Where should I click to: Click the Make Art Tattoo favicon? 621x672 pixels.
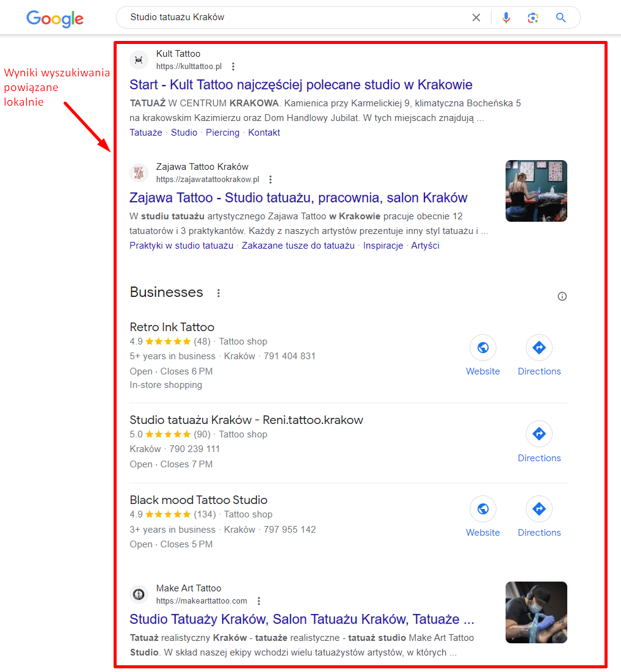pyautogui.click(x=139, y=594)
